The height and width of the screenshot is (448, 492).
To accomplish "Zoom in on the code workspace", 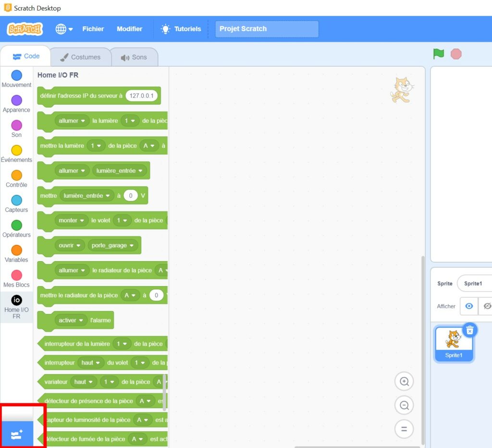I will (x=404, y=382).
